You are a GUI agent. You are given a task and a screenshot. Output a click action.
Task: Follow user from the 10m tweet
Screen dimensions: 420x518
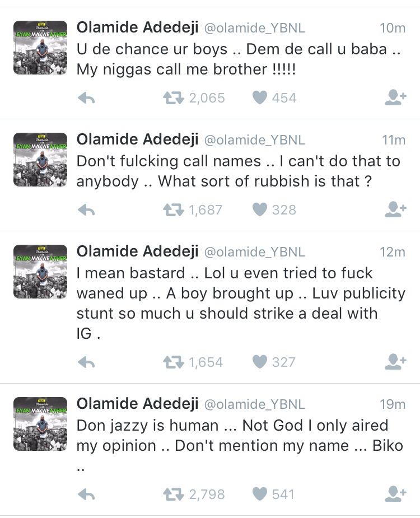point(395,99)
